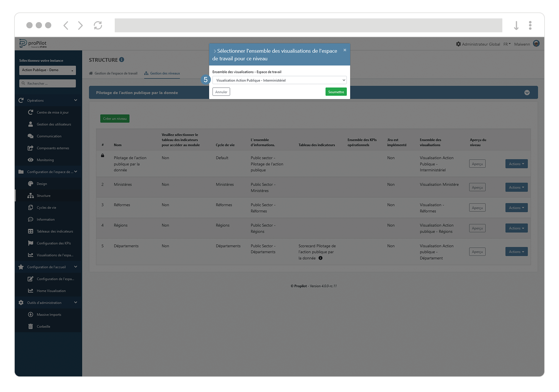Screen dimensions: 559x392
Task: Select Gestion des utilisateurs in sidebar
Action: [54, 124]
